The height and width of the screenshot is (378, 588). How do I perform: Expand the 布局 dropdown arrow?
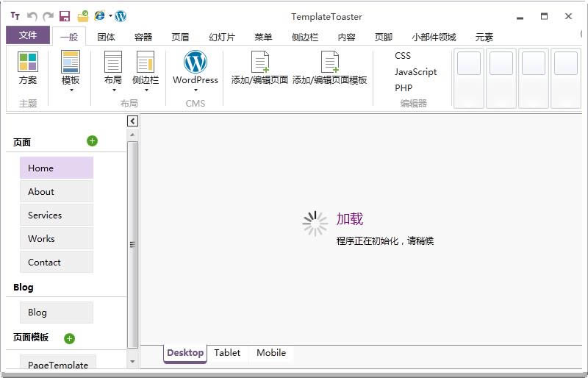[114, 90]
